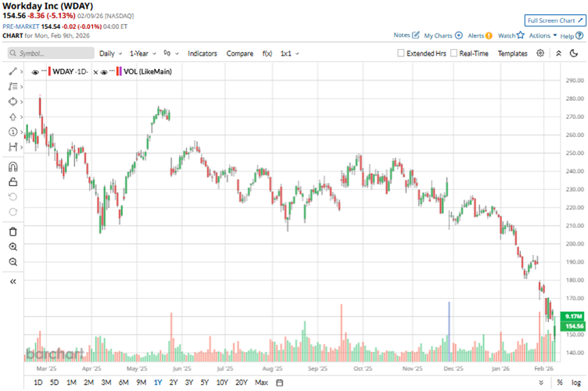Click the undo arrow icon
The image size is (588, 391).
click(13, 197)
